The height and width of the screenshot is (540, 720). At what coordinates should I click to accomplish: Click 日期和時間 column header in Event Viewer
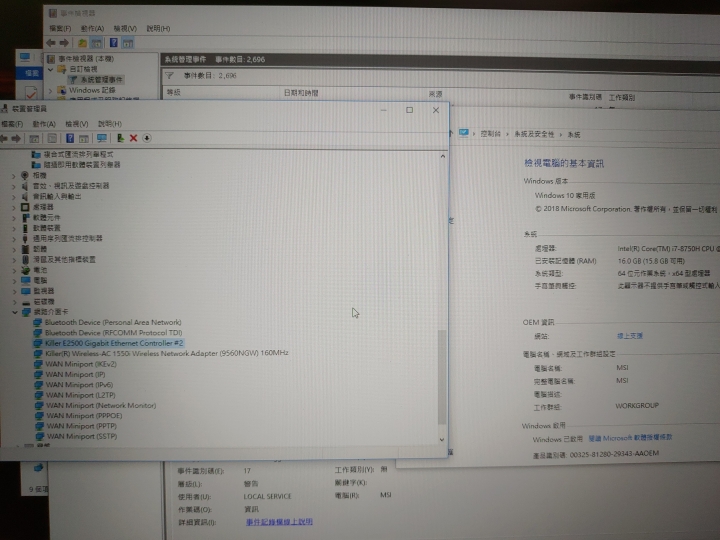pos(301,93)
